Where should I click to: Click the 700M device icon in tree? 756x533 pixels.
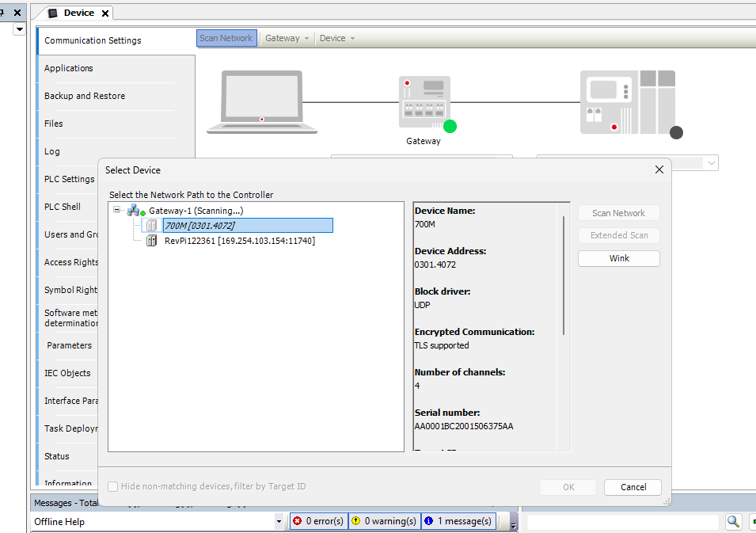151,226
